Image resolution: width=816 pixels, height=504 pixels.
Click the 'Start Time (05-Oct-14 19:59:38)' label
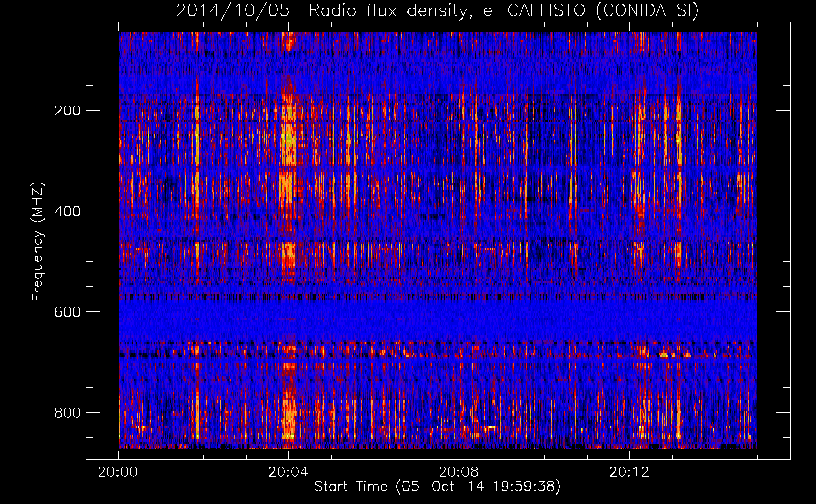[x=437, y=486]
